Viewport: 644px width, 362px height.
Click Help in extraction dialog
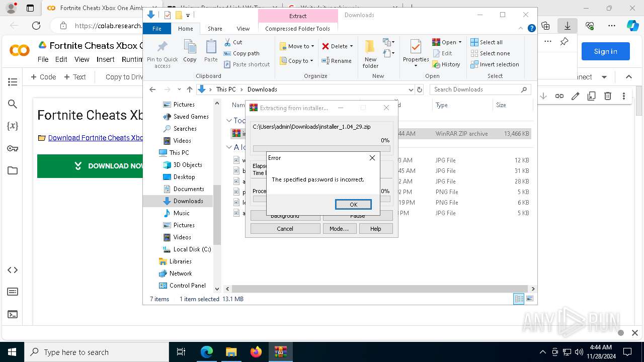(376, 228)
